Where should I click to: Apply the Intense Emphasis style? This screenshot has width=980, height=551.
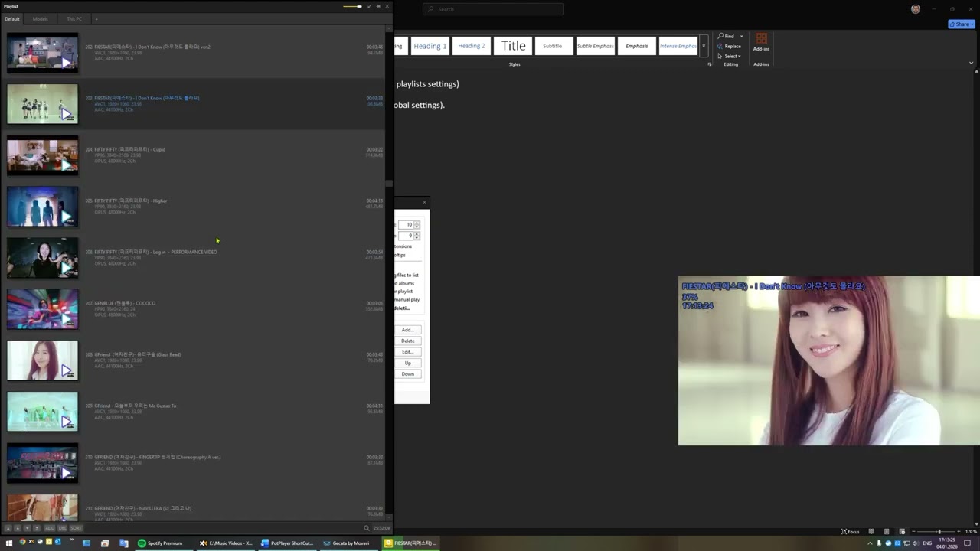(x=678, y=46)
